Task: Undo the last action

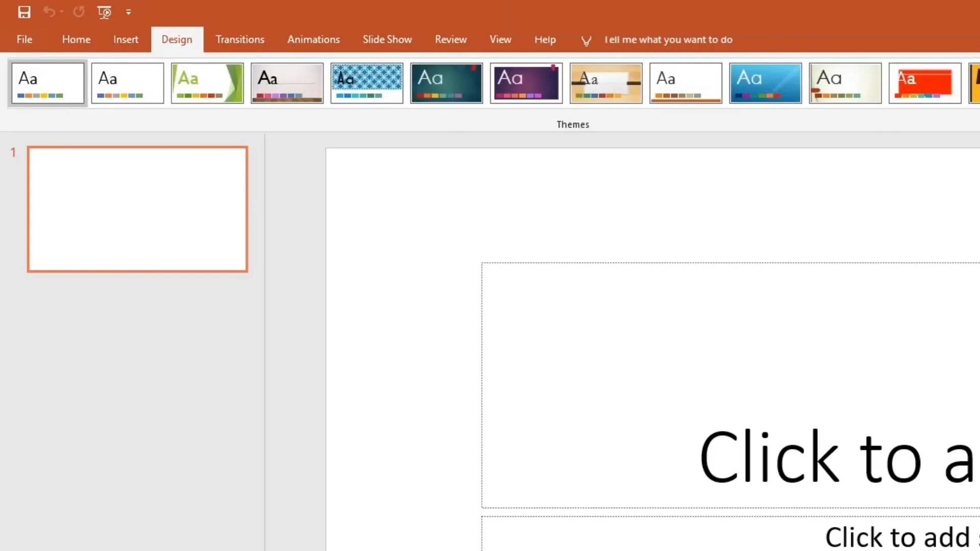Action: (49, 12)
